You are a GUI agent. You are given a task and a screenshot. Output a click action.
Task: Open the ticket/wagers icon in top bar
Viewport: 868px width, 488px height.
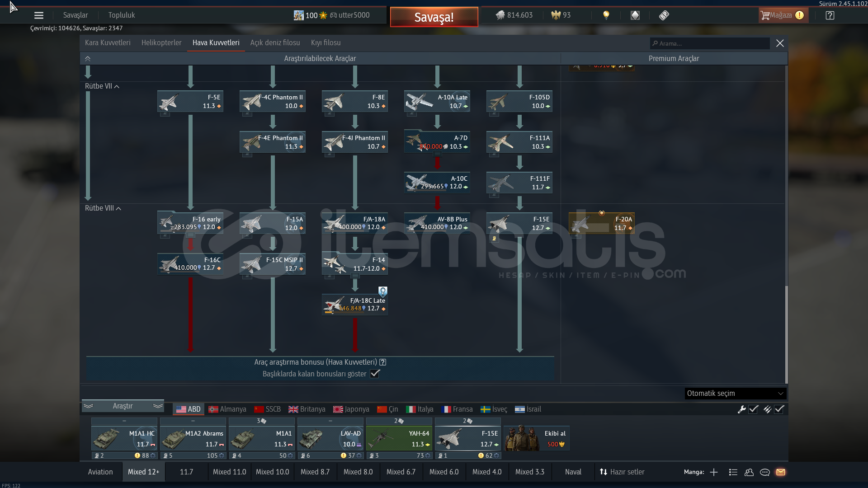(664, 15)
